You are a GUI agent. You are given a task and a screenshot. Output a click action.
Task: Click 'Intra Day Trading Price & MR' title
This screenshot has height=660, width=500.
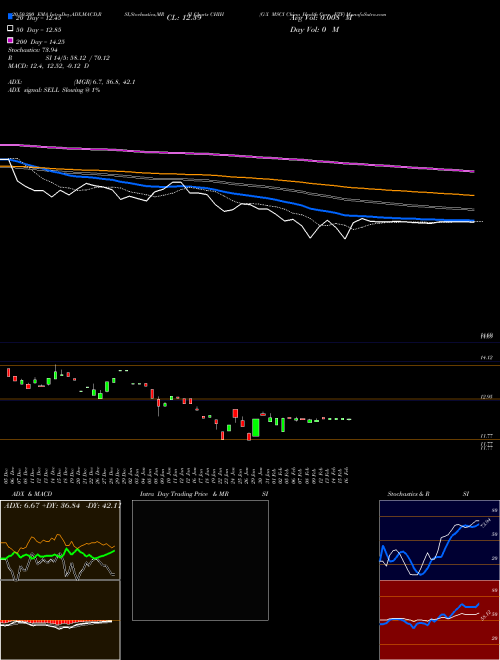pyautogui.click(x=184, y=494)
